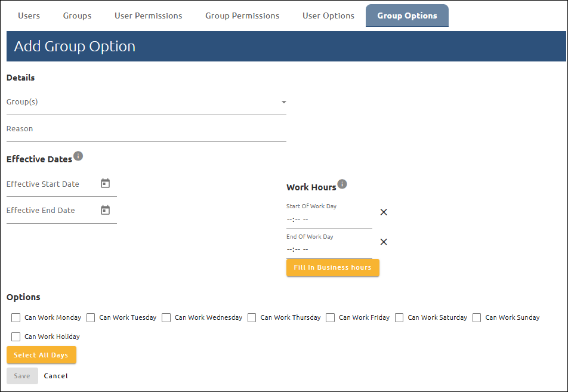
Task: Toggle the Can Work Sunday checkbox
Action: click(x=477, y=317)
